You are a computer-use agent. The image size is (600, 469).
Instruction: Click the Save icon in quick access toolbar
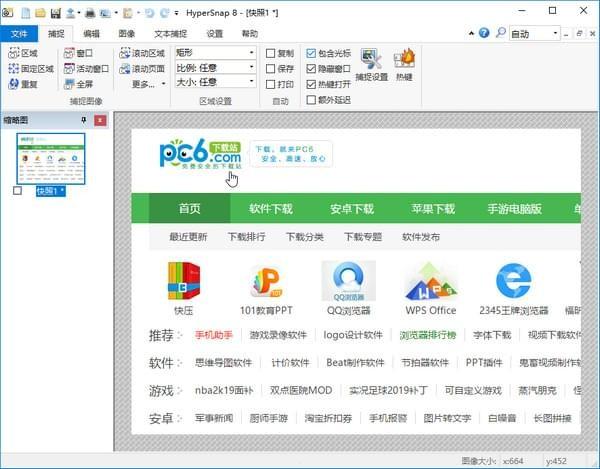56,13
